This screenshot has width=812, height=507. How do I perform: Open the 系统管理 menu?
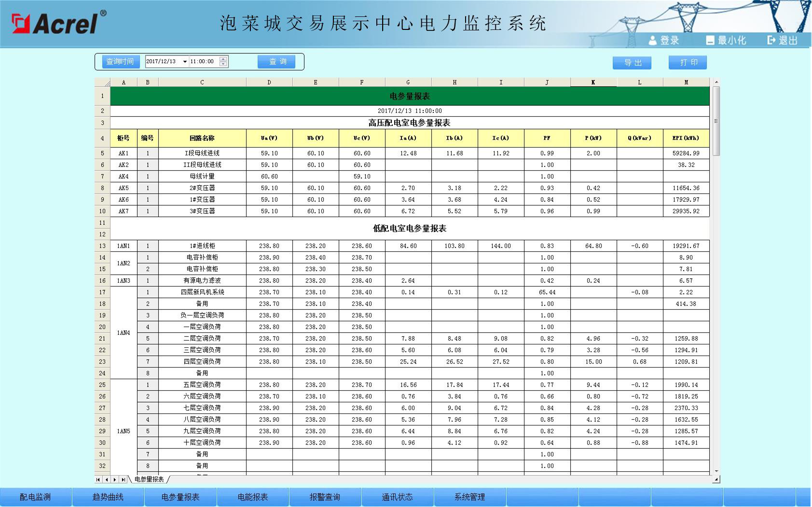click(470, 497)
